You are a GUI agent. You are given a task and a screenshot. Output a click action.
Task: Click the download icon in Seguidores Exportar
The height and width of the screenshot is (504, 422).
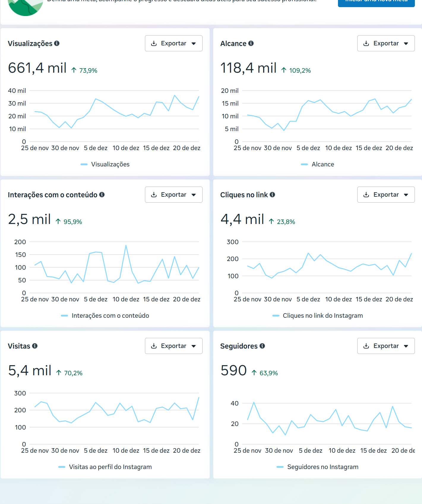[366, 346]
